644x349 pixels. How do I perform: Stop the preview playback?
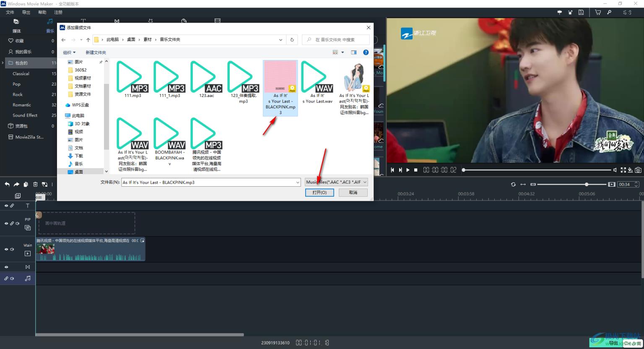click(x=415, y=170)
